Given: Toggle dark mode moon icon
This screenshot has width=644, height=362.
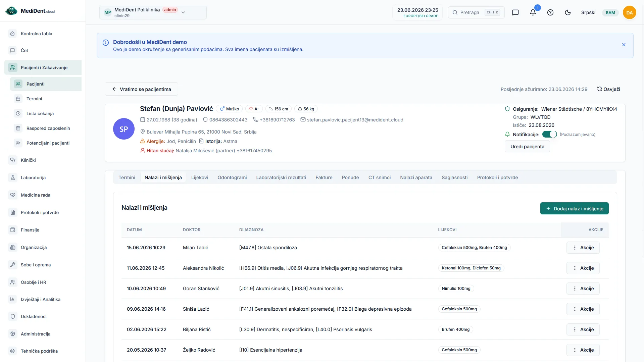Looking at the screenshot, I should pos(567,12).
